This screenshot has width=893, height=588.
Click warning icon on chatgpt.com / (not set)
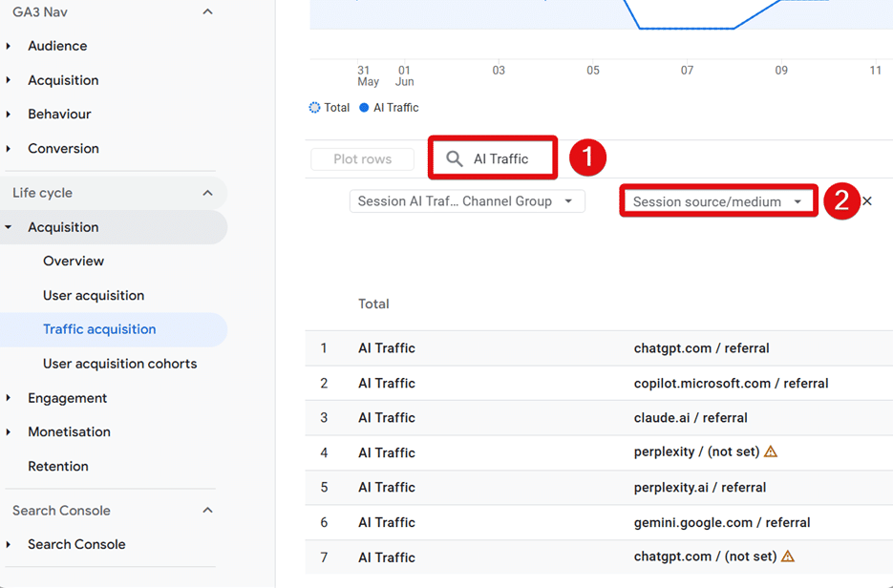click(x=788, y=556)
